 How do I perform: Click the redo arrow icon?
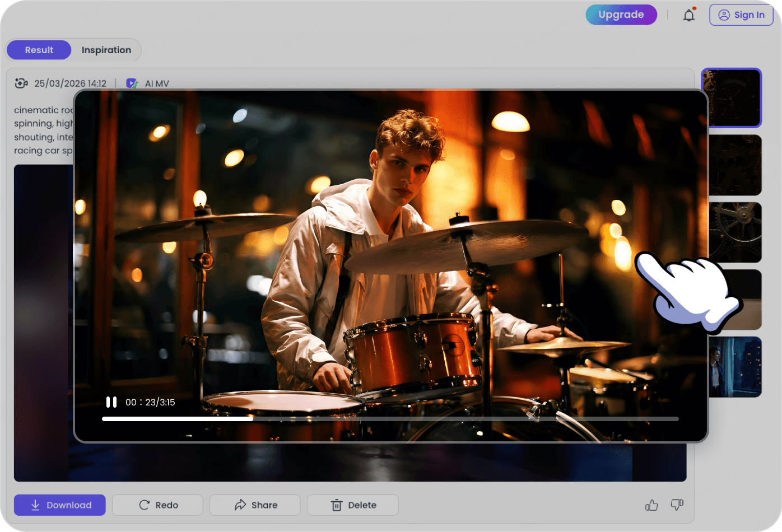click(144, 505)
